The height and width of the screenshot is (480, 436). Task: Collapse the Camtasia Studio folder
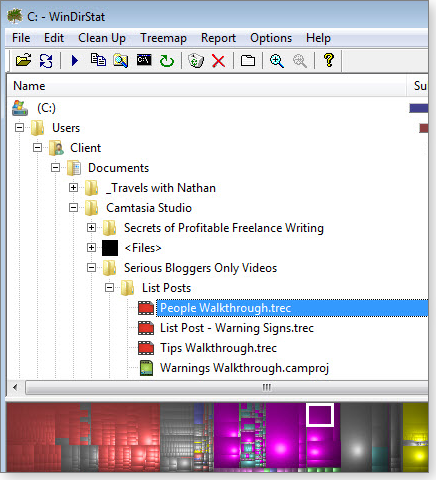74,208
